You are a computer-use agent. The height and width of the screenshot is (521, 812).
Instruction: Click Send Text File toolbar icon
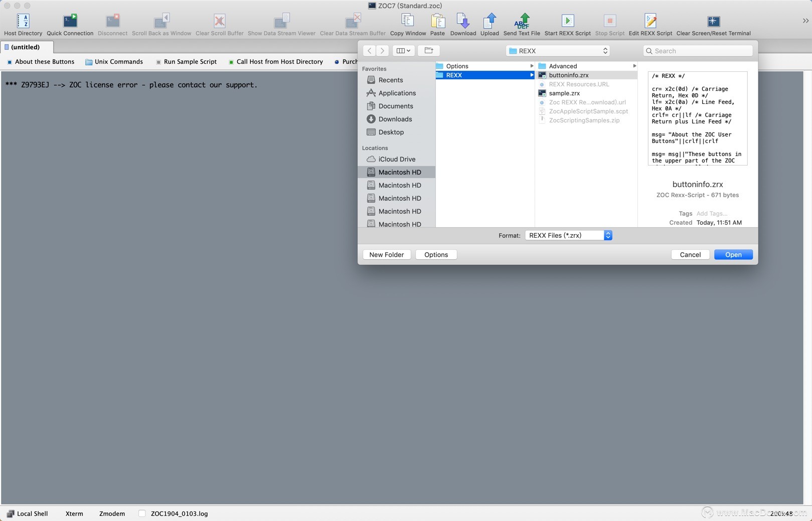(522, 21)
